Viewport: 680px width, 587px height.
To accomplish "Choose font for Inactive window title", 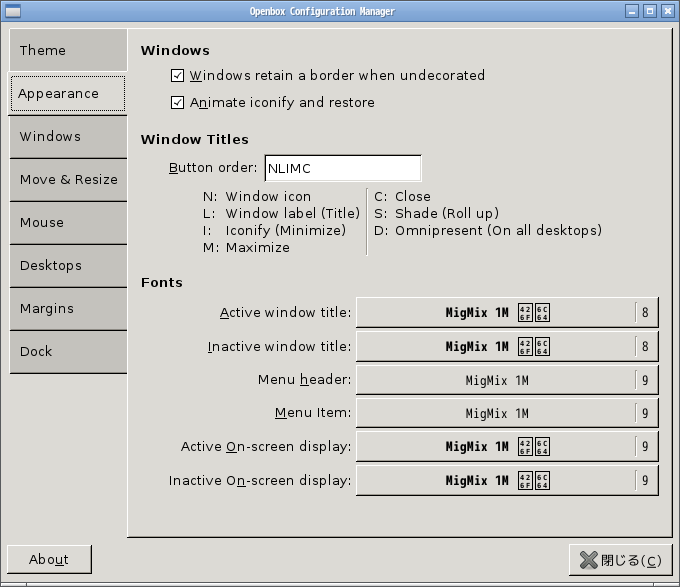I will tap(507, 346).
